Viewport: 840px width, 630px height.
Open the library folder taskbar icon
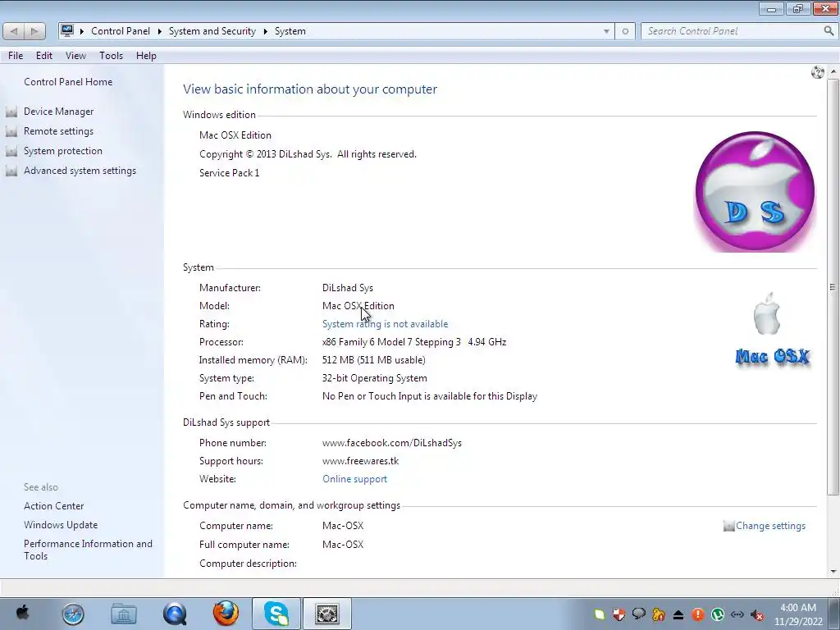coord(124,614)
